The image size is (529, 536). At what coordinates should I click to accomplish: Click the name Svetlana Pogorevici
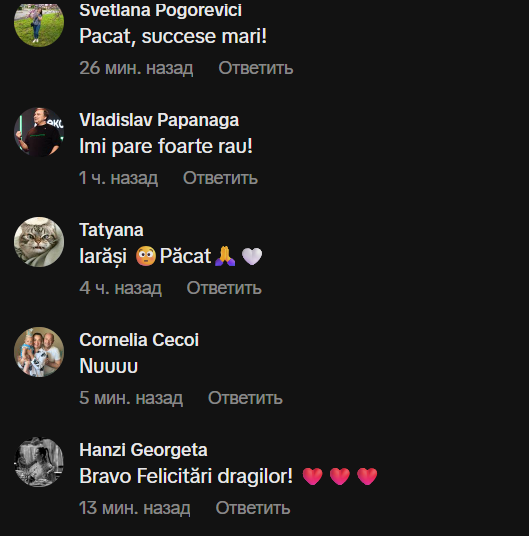(x=161, y=10)
